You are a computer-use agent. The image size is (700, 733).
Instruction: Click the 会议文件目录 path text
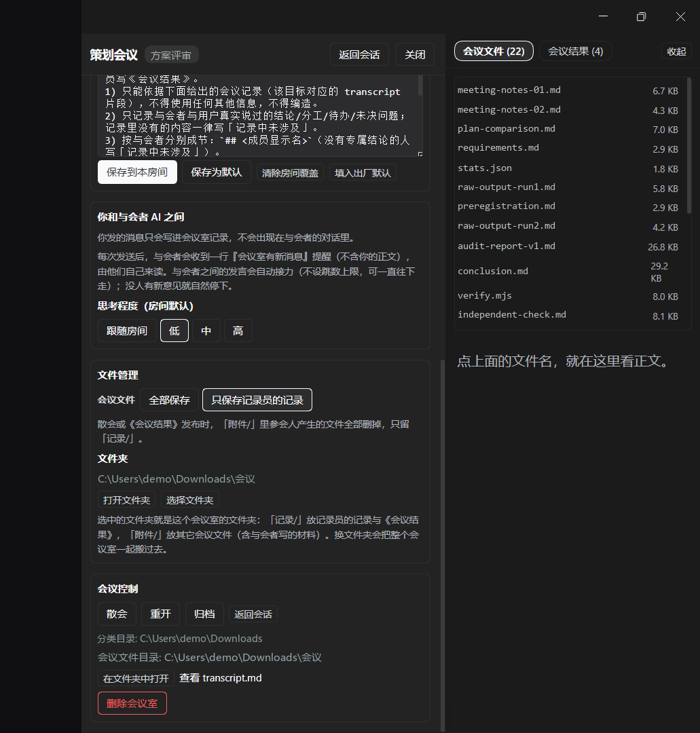coord(210,658)
